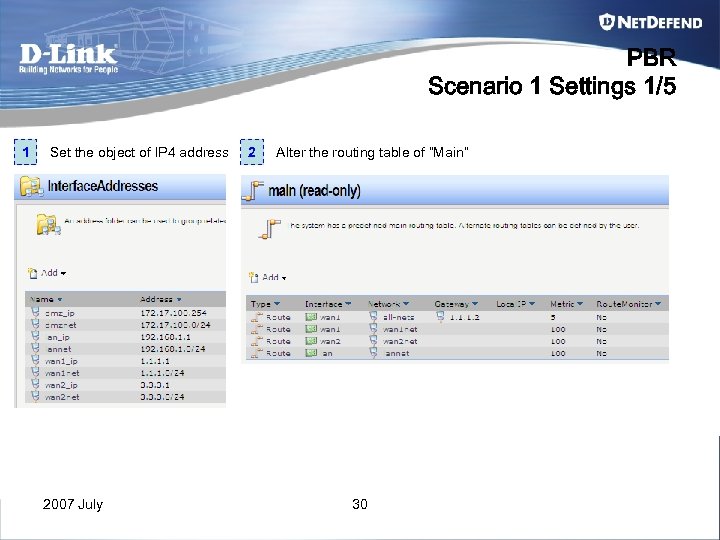Viewport: 720px width, 540px height.
Task: Click wan1 interface icon in wan1net route
Action: pyautogui.click(x=311, y=329)
